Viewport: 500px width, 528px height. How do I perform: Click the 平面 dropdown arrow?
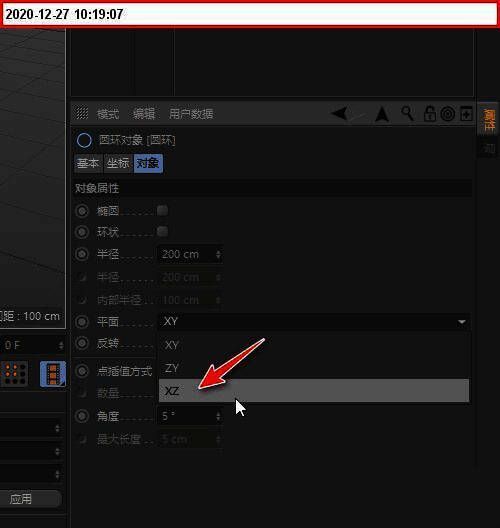point(462,322)
